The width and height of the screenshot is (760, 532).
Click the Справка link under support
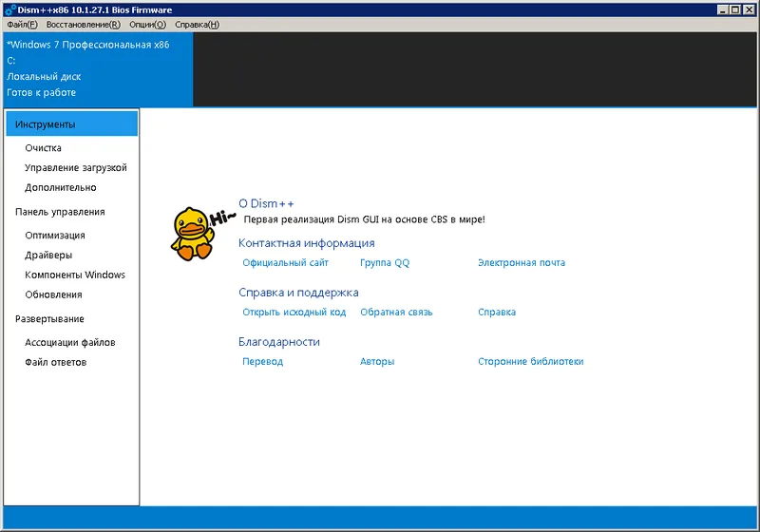click(497, 312)
